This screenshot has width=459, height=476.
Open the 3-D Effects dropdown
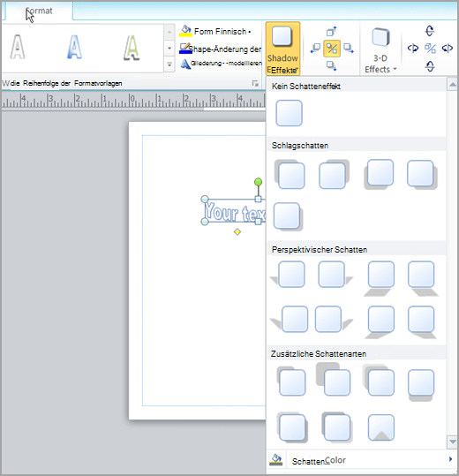tap(380, 49)
